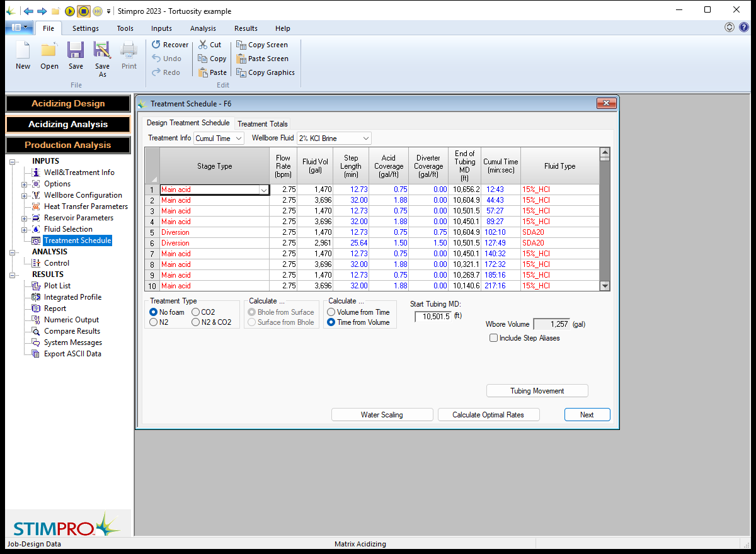Click the Production Analysis module button
The height and width of the screenshot is (554, 756).
pos(68,145)
